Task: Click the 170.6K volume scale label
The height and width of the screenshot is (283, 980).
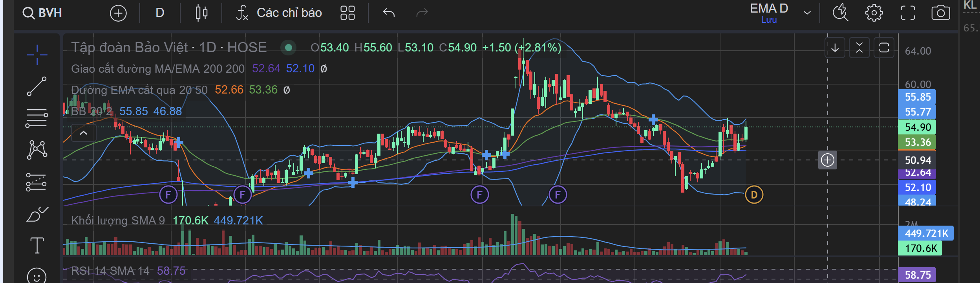Action: coord(920,248)
